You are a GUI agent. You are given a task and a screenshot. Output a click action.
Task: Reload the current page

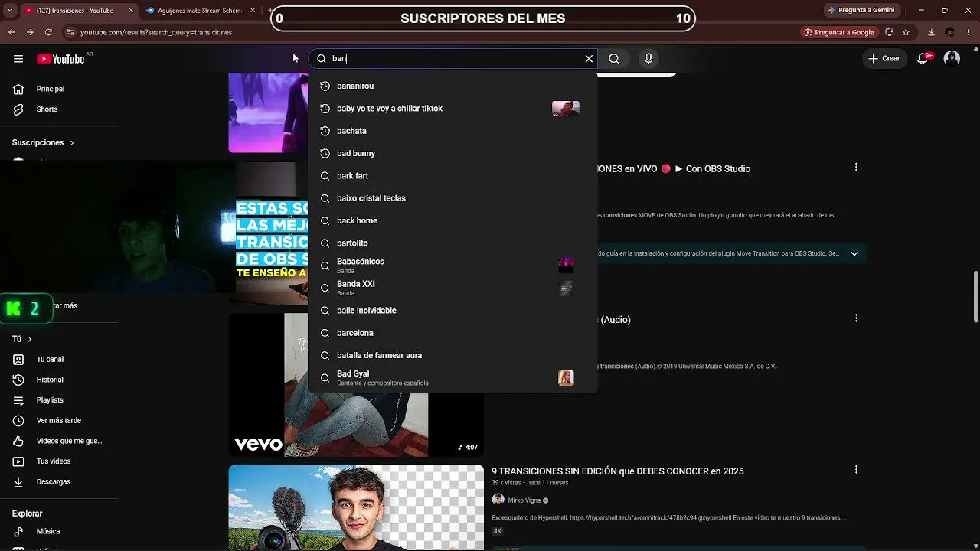click(48, 32)
